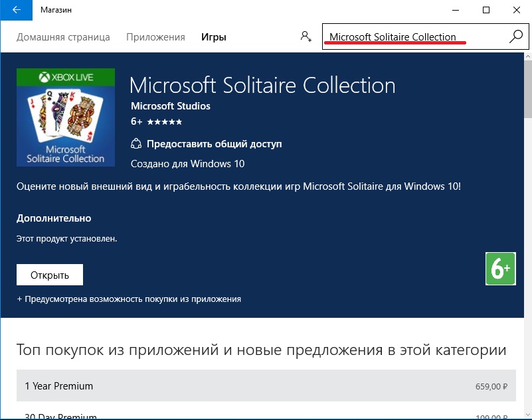Screen dimensions: 532x420
Task: Open the Microsoft Studios publisher link
Action: (171, 106)
